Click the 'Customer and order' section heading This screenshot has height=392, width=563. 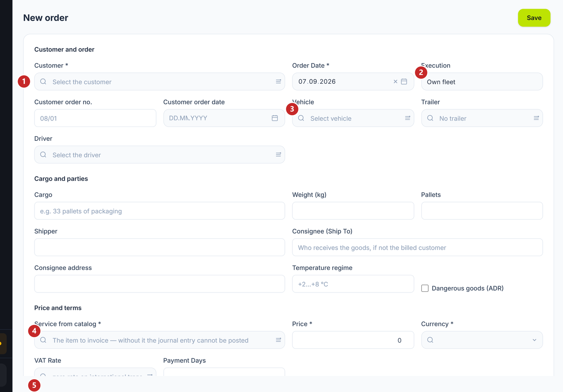coord(64,49)
